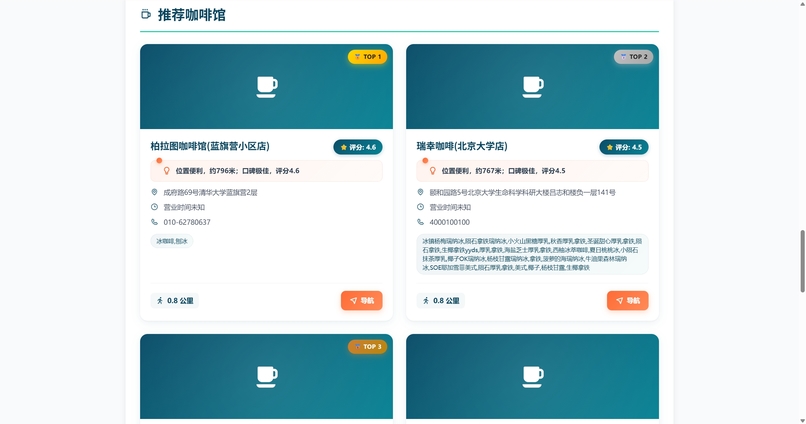The width and height of the screenshot is (806, 424).
Task: Click the phone icon beside 4000100100
Action: [420, 222]
